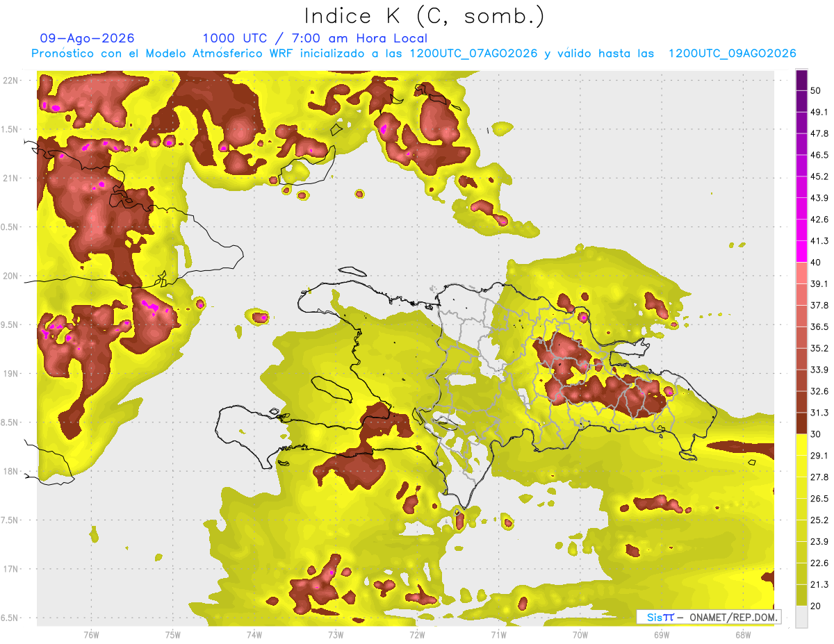Click the 72W longitude label
Image resolution: width=834 pixels, height=644 pixels.
point(417,634)
